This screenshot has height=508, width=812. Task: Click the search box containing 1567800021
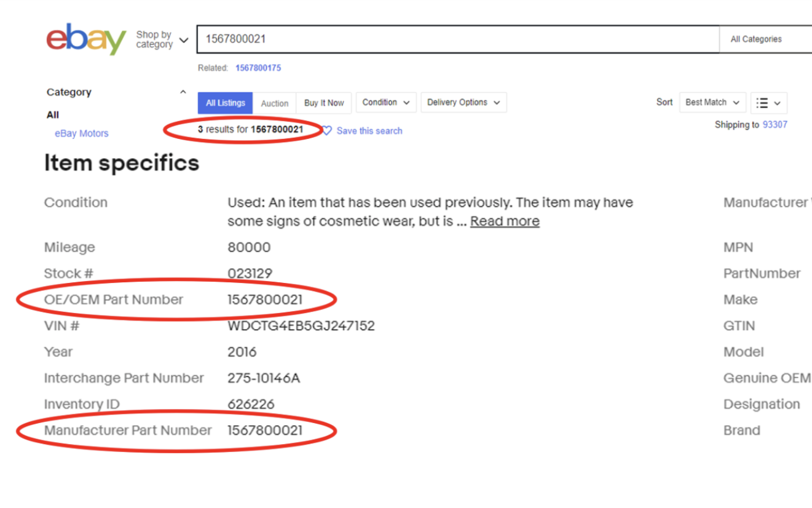[x=458, y=39]
